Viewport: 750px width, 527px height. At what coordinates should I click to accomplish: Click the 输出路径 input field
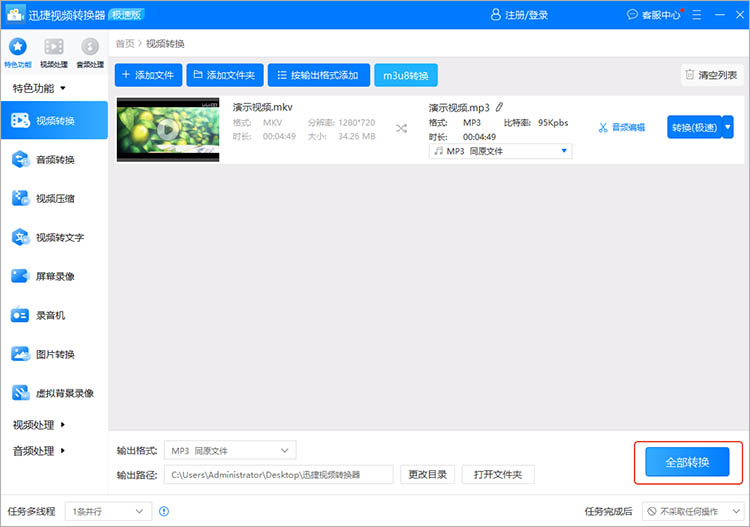pyautogui.click(x=278, y=474)
